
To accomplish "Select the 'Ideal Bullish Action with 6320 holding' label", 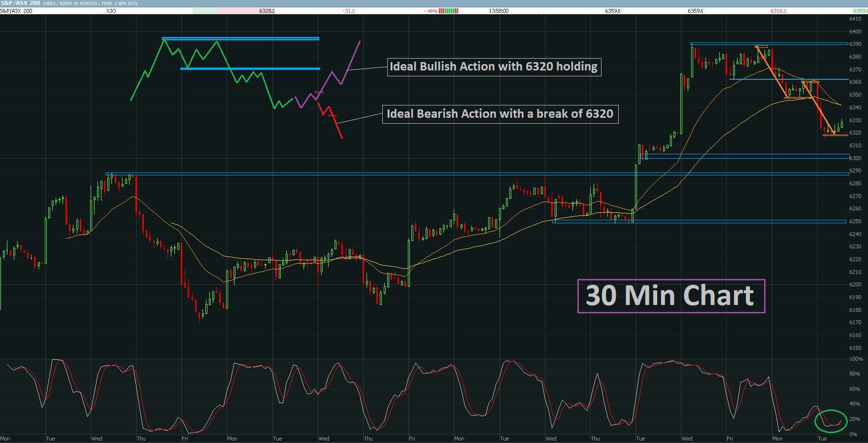I will click(494, 67).
